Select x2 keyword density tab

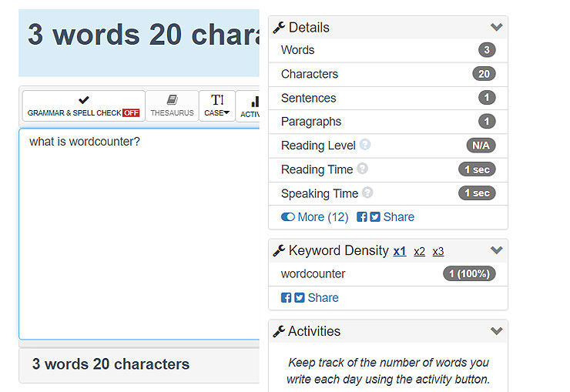(420, 251)
